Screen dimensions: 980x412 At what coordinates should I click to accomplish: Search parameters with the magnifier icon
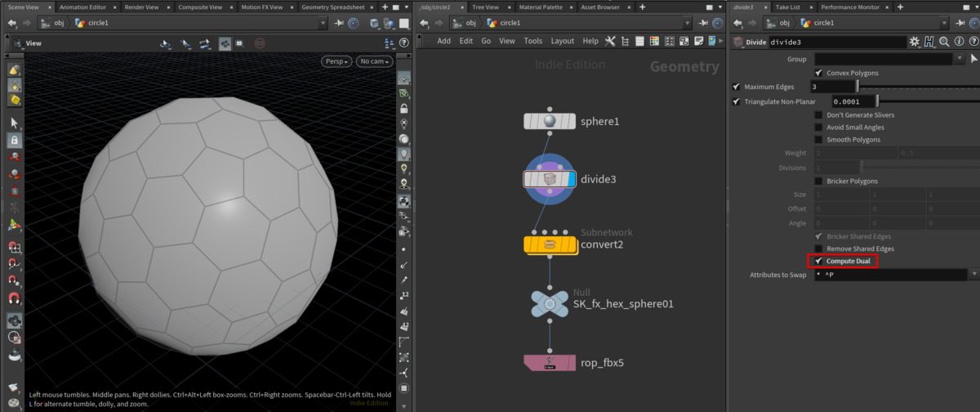[x=943, y=42]
